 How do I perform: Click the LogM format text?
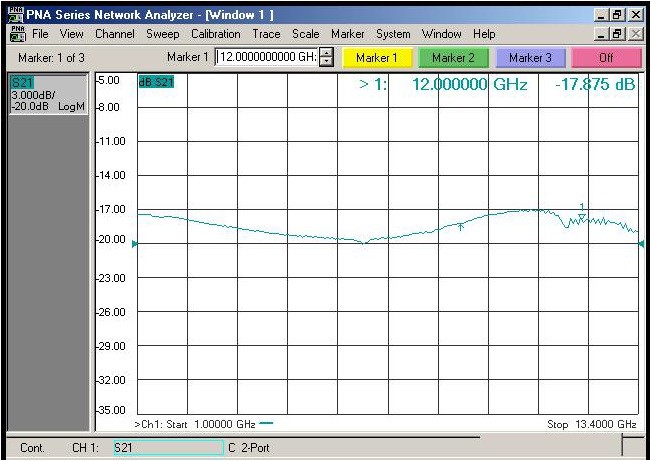click(x=71, y=106)
